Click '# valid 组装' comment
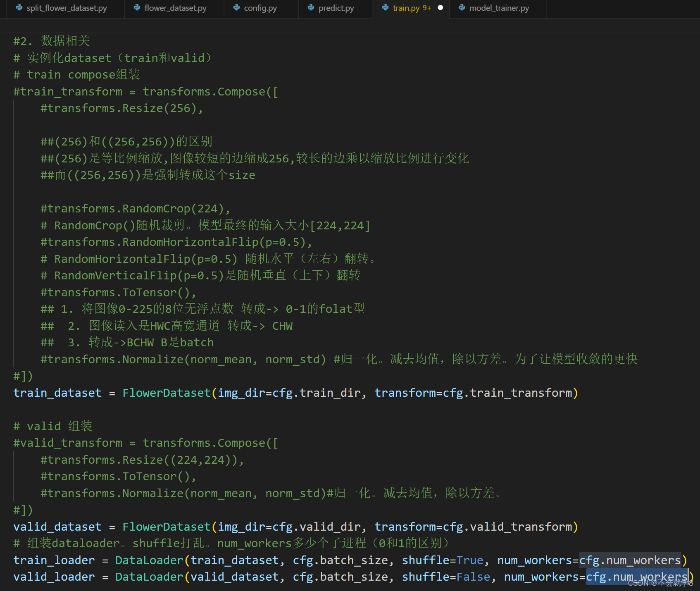The height and width of the screenshot is (591, 700). pyautogui.click(x=53, y=426)
